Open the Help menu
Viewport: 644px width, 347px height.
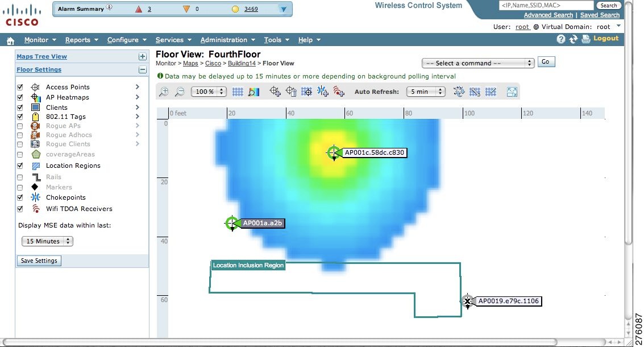click(309, 40)
